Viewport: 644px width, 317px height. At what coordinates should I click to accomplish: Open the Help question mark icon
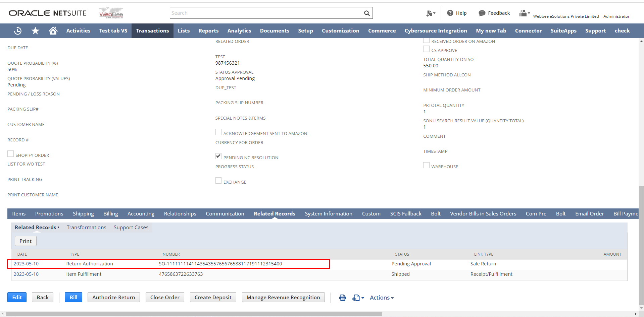[x=450, y=13]
